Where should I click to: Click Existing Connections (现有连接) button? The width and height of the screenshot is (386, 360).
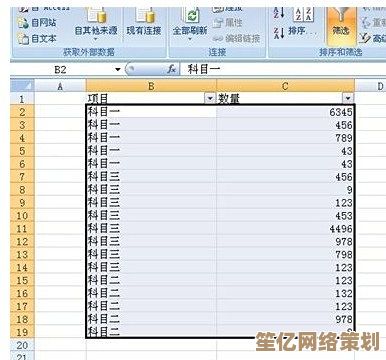click(x=144, y=23)
